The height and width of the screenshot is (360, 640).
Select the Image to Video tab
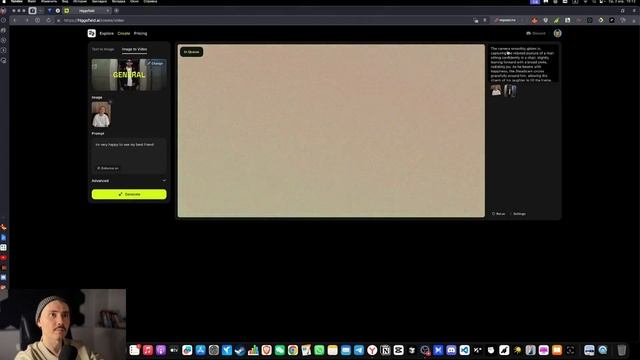(x=134, y=49)
